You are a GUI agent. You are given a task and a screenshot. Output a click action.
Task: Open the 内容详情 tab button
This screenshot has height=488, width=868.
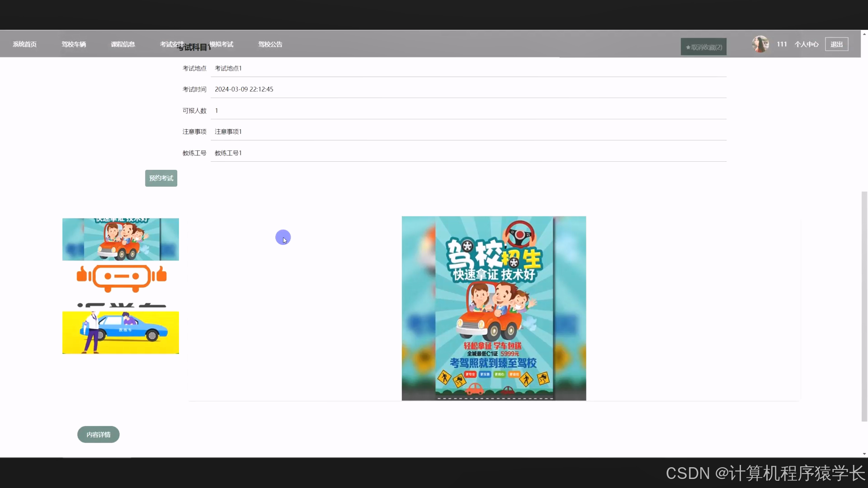click(x=99, y=434)
